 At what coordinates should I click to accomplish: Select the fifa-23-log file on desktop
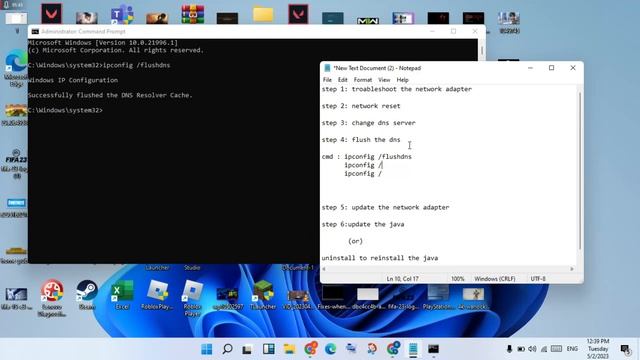(403, 297)
